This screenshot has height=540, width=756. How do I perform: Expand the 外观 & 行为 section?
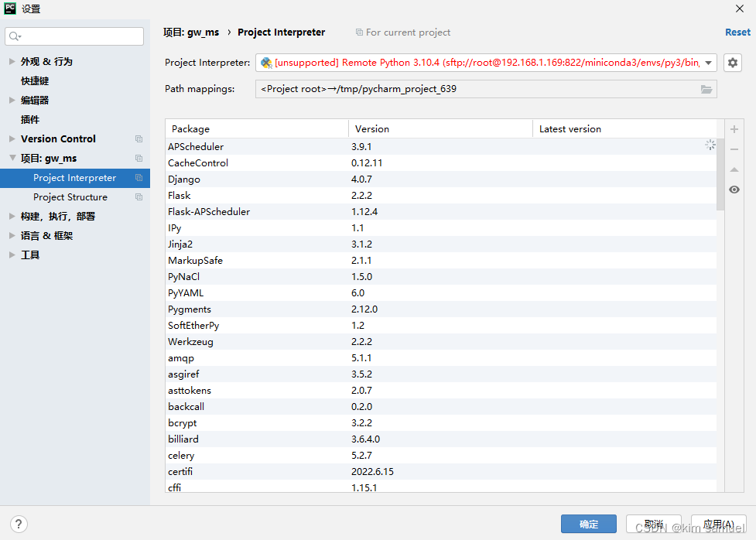pyautogui.click(x=12, y=61)
